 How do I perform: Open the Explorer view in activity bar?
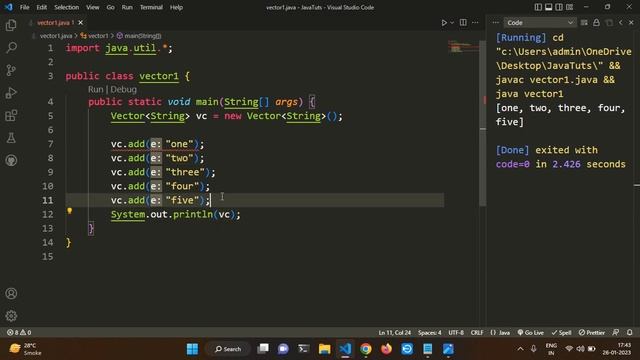(11, 25)
